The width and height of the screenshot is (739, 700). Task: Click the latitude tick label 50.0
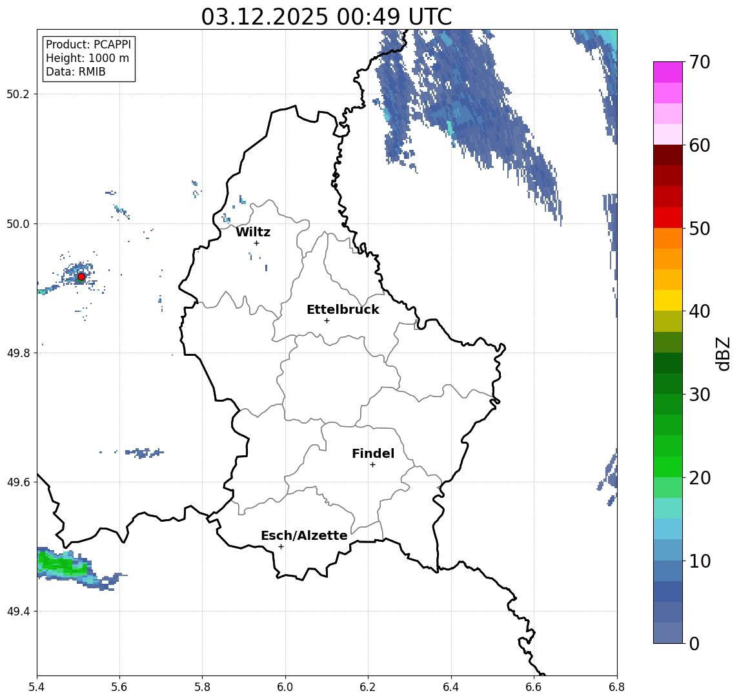tap(18, 223)
